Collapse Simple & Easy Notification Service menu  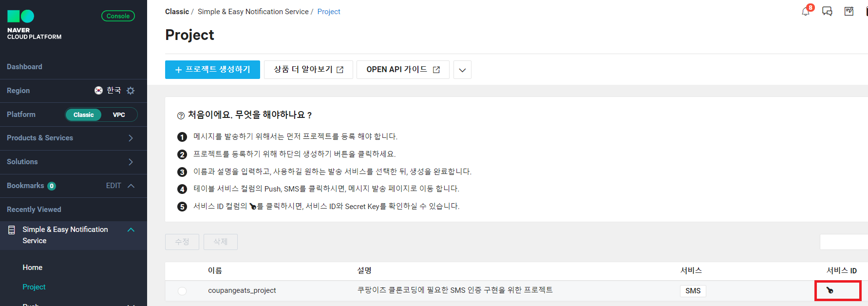coord(131,229)
